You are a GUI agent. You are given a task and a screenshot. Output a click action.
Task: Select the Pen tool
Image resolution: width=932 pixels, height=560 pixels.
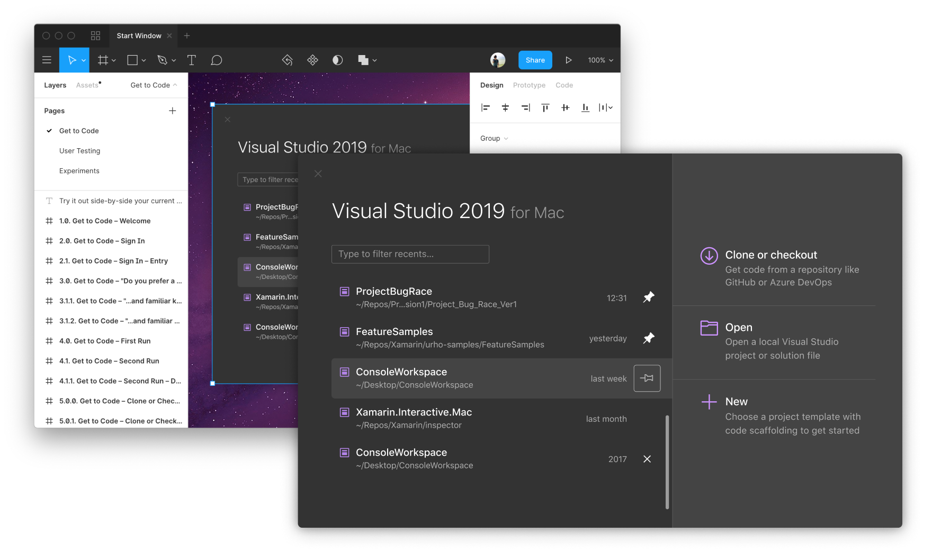[x=163, y=60]
